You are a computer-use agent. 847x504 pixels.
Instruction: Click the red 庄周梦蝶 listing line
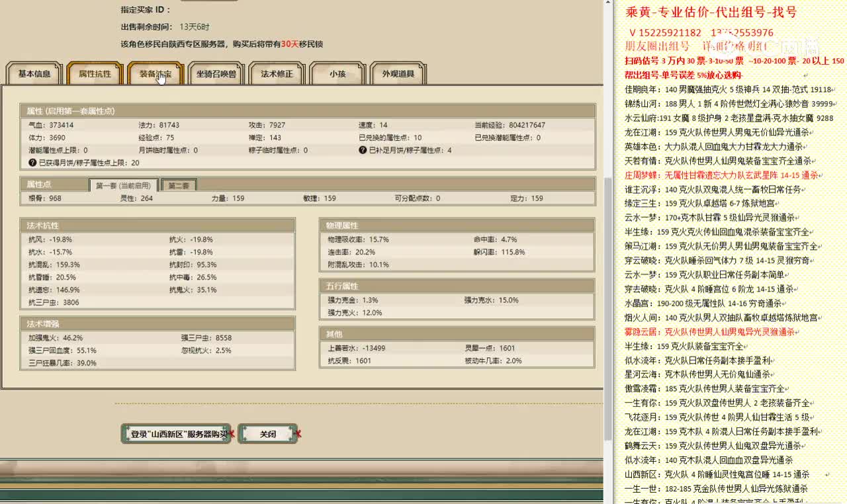(x=722, y=175)
